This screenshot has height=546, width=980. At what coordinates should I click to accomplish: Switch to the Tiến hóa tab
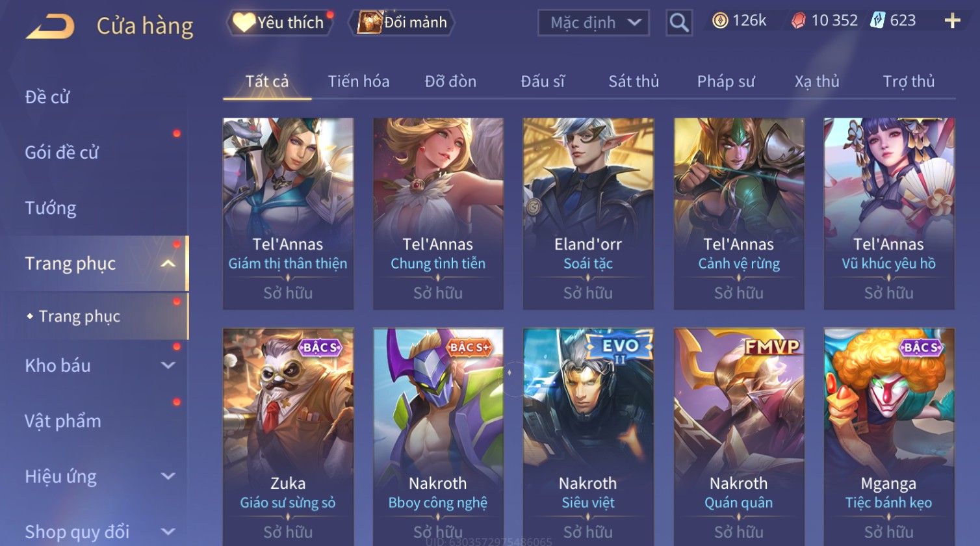click(359, 81)
